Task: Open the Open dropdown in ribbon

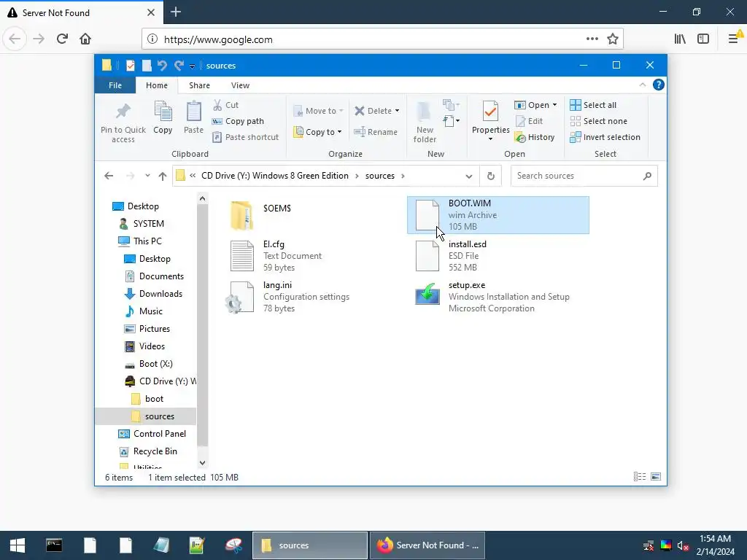Action: tap(536, 105)
